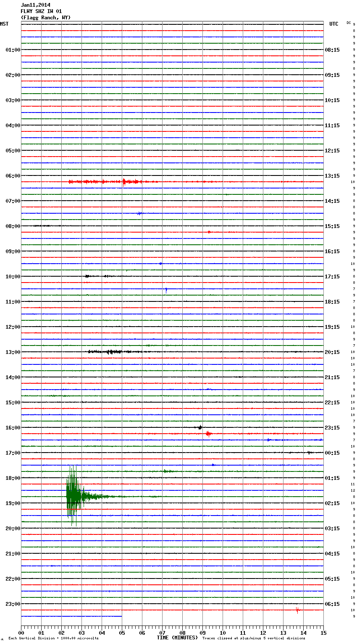The width and height of the screenshot is (357, 644).
Task: Click the short final blue trace at the bottom
Action: pyautogui.click(x=71, y=616)
